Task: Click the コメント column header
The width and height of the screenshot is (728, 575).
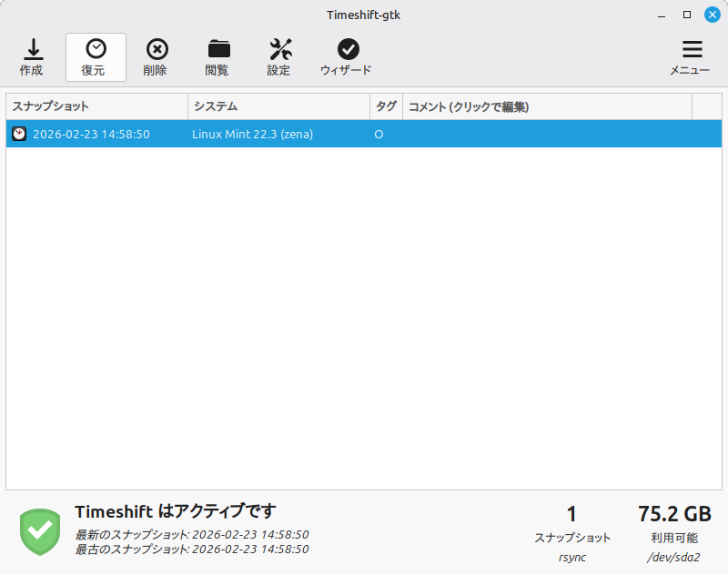Action: point(546,106)
